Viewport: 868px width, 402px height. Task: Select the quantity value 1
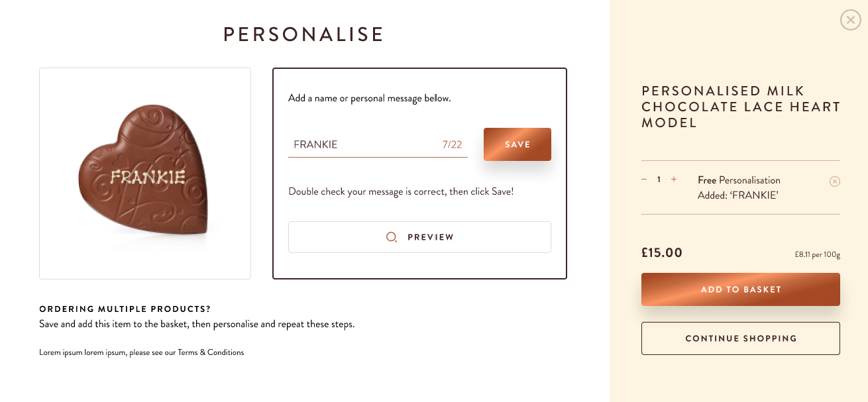point(659,179)
